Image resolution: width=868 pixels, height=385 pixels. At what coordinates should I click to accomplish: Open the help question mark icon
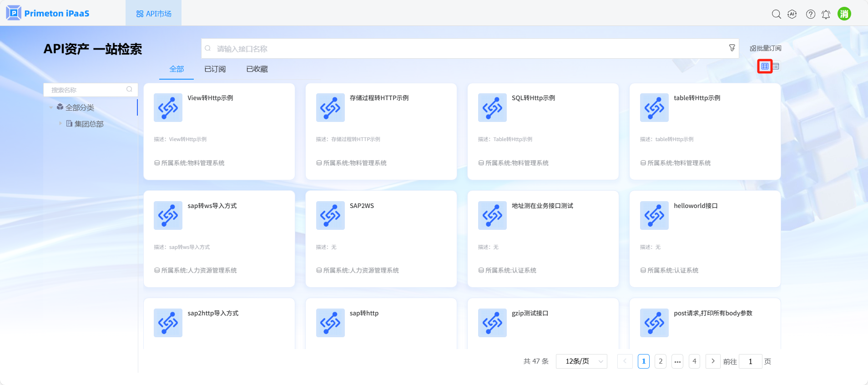point(810,14)
